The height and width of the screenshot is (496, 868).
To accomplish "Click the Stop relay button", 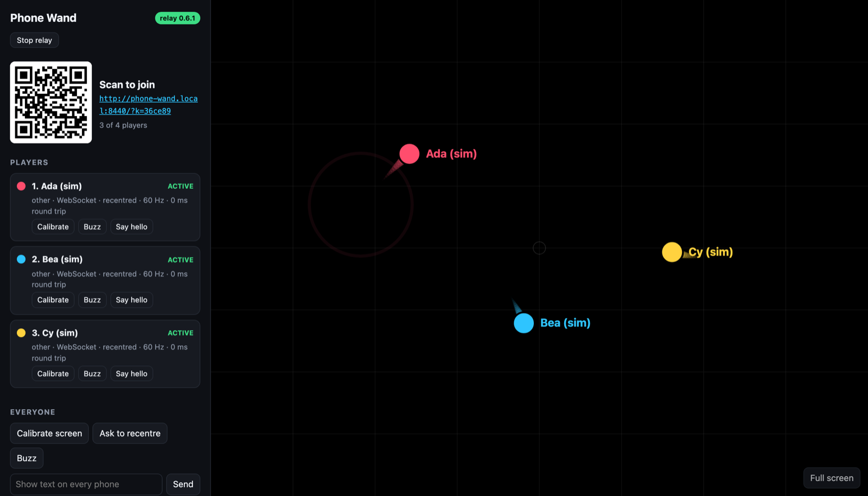I will [x=34, y=40].
